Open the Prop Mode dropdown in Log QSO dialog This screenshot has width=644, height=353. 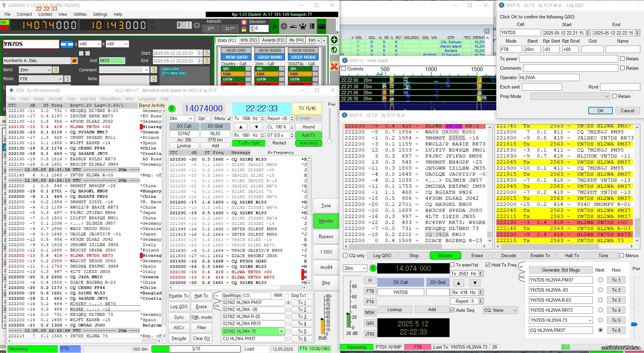point(570,96)
